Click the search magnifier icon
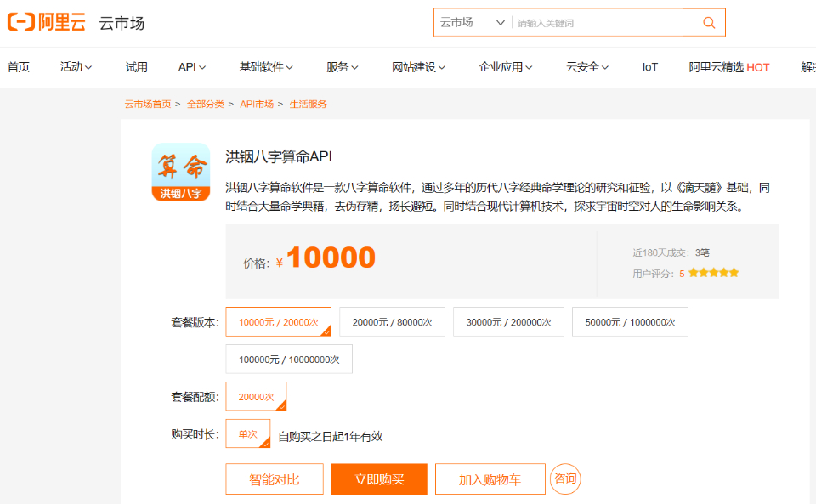This screenshot has width=816, height=504. (x=709, y=22)
